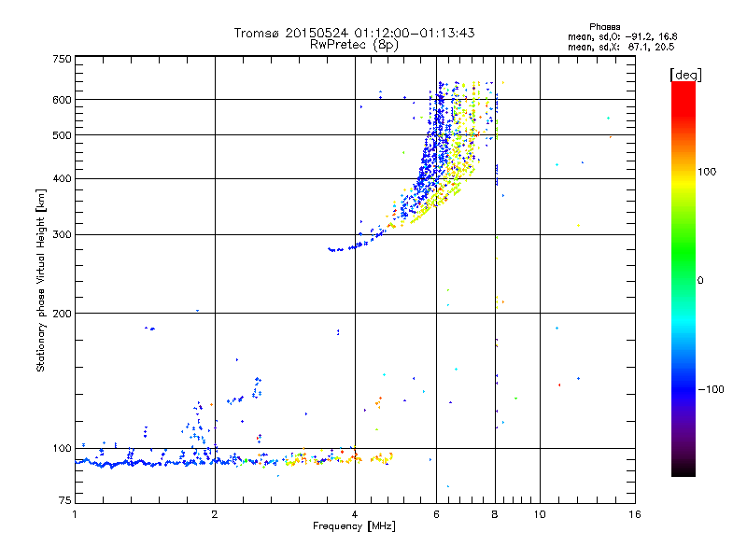Screen dimensions: 747x560
Task: Click the y-axis tick label "500"
Action: point(62,135)
